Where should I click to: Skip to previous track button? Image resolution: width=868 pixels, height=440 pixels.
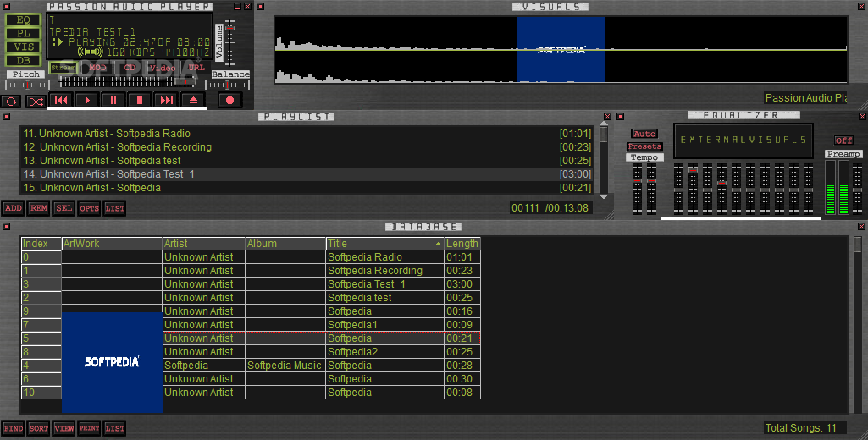click(61, 100)
